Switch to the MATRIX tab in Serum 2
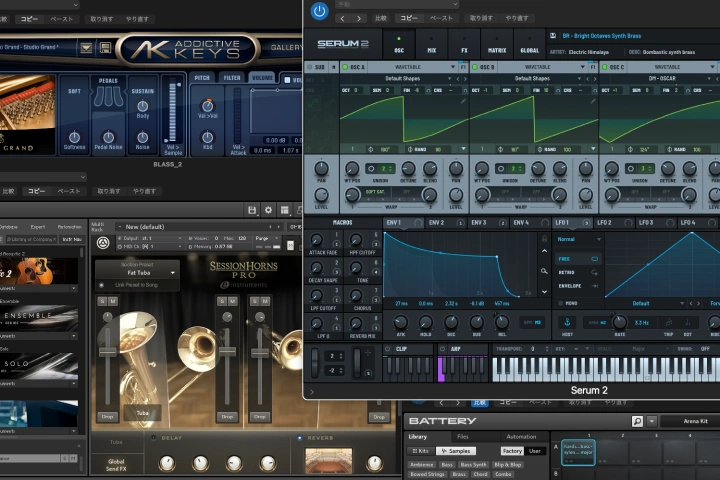This screenshot has width=720, height=480. 497,44
